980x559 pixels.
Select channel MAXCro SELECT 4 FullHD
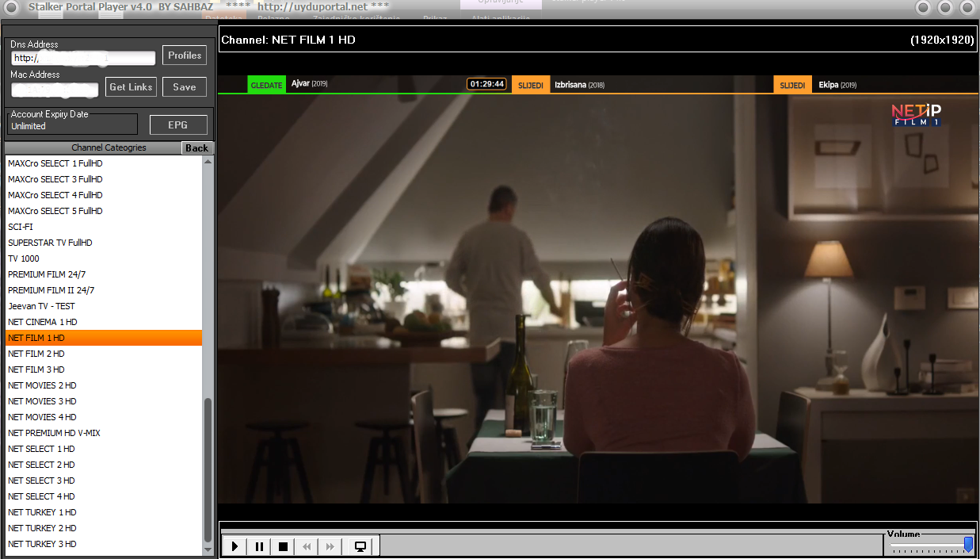click(x=104, y=195)
